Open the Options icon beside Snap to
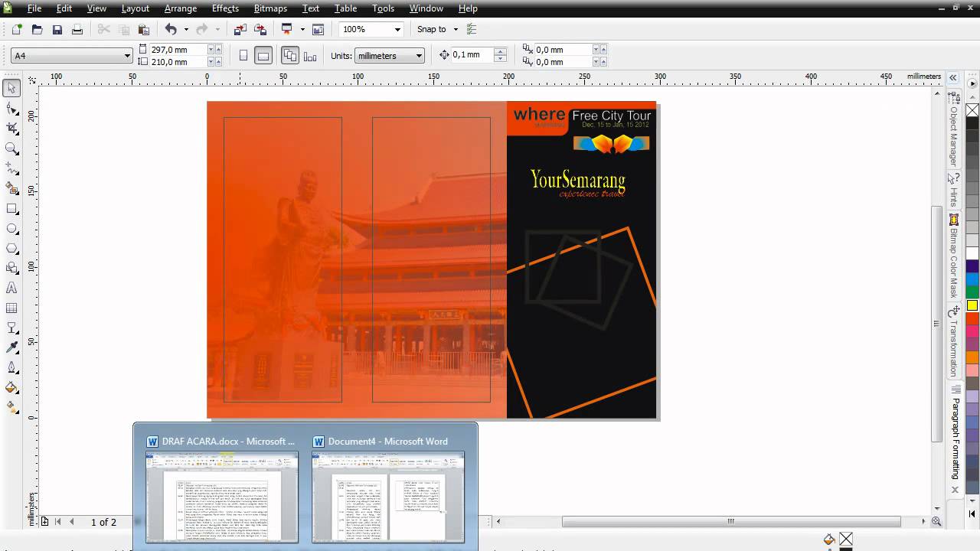The image size is (980, 551). click(472, 29)
